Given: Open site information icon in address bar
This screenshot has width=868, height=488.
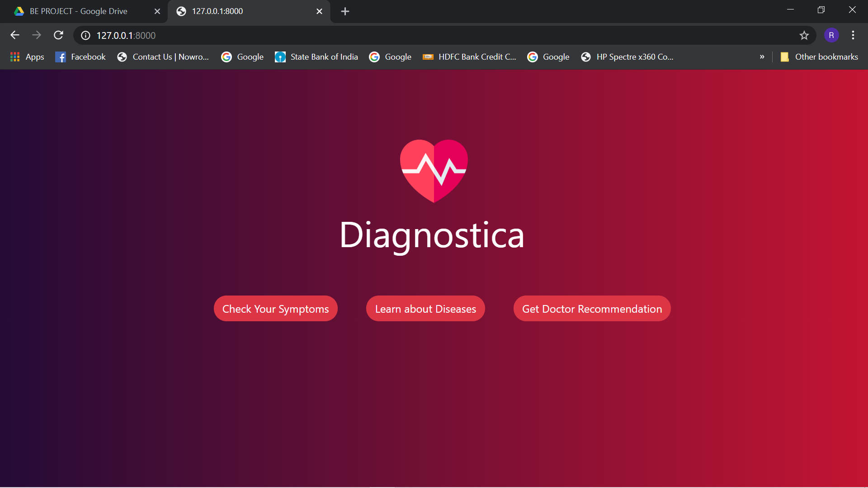Looking at the screenshot, I should tap(85, 35).
